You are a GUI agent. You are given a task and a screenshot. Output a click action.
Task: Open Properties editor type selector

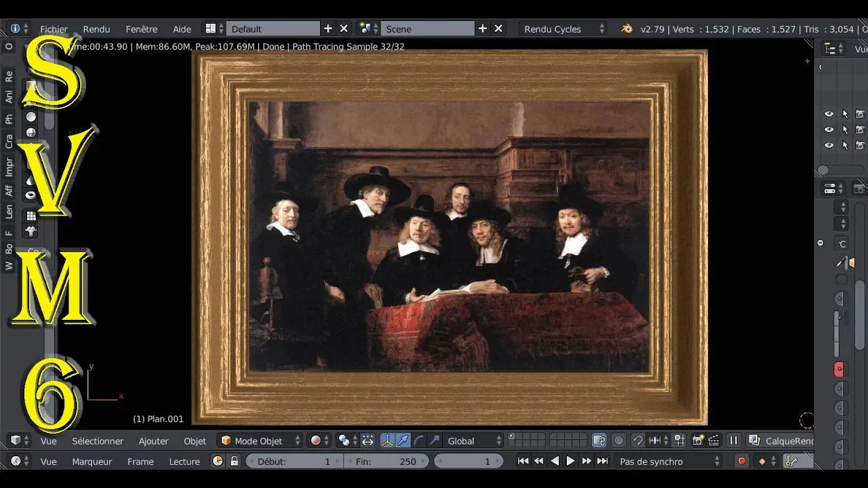pos(833,188)
